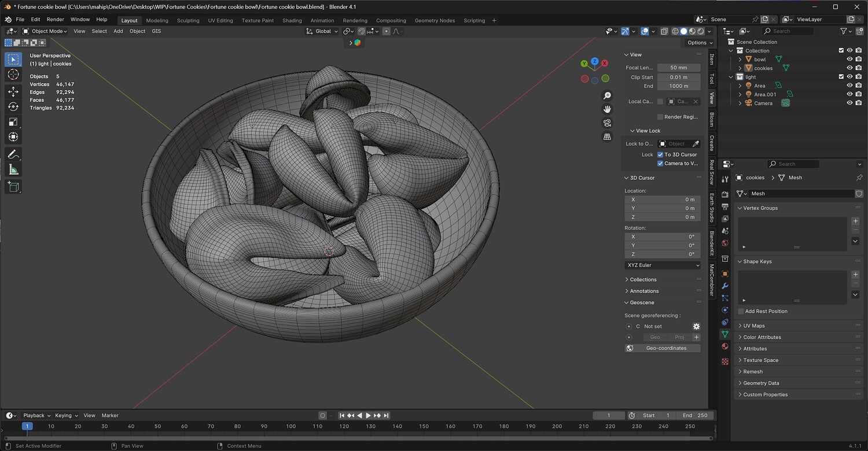Viewport: 868px width, 451px height.
Task: Click the Focal Length value field
Action: (678, 68)
